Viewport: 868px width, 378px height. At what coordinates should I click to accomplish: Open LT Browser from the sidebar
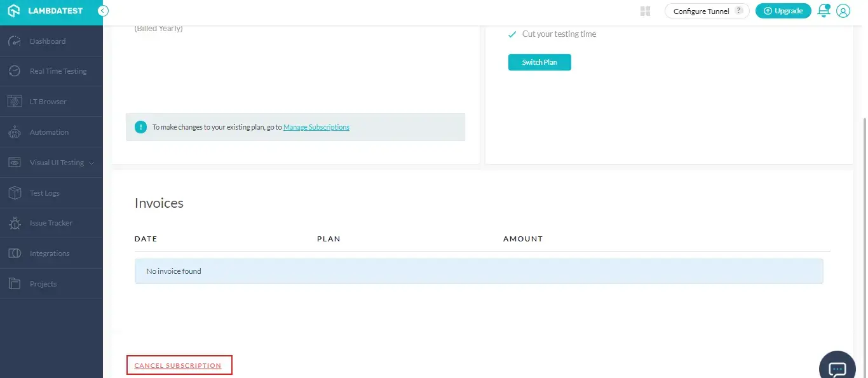click(x=48, y=101)
